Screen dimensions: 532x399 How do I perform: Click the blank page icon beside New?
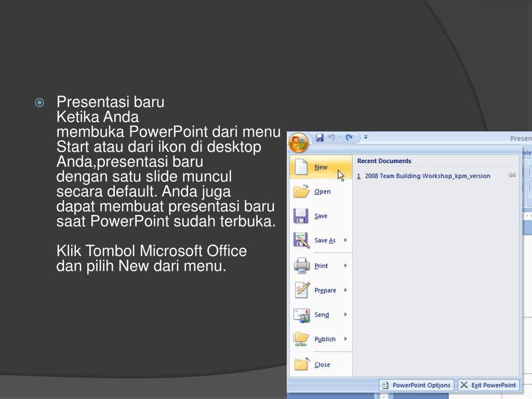point(301,167)
